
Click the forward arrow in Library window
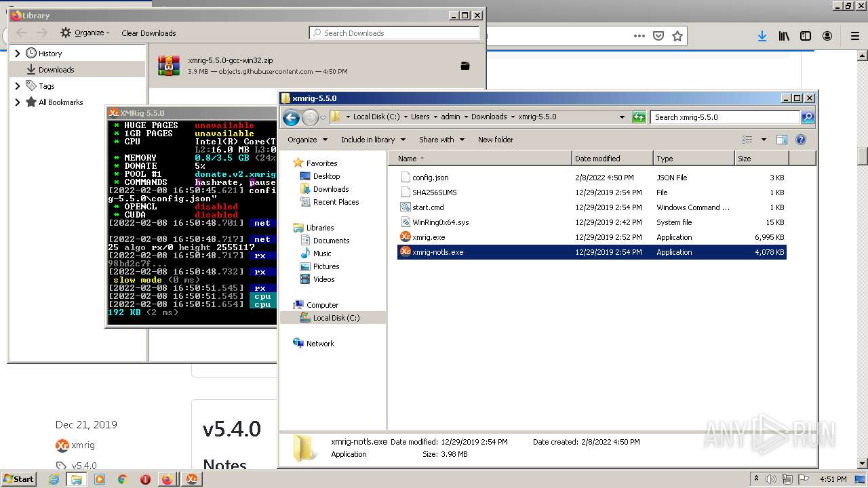(42, 33)
